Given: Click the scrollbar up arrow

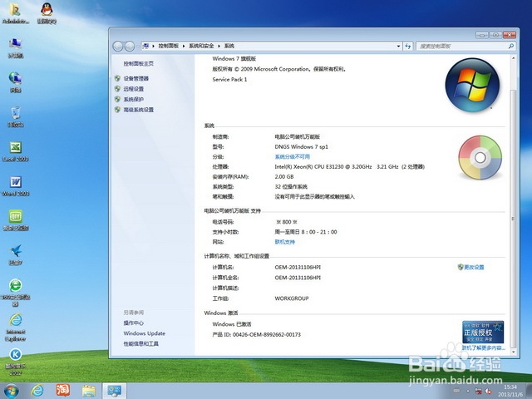Looking at the screenshot, I should [513, 58].
